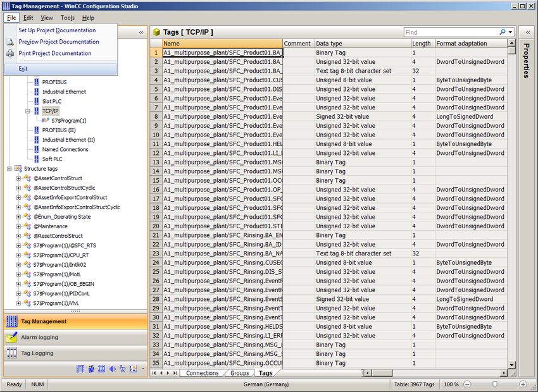Open the Help menu
The height and width of the screenshot is (392, 538).
88,18
